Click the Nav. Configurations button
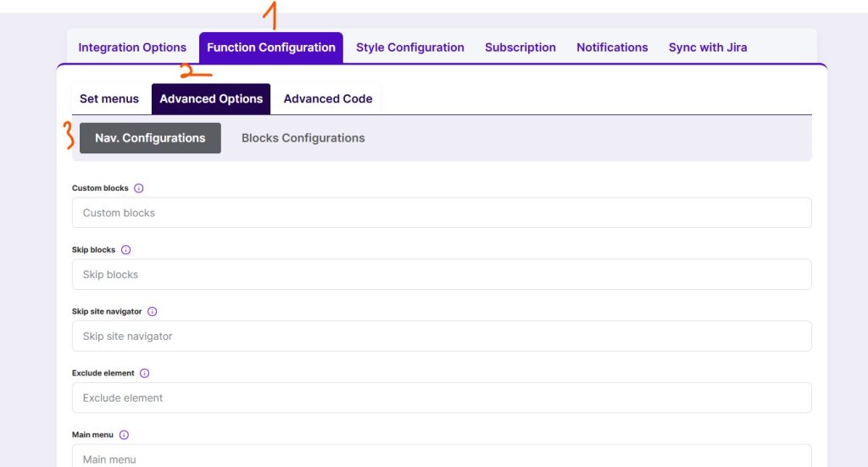The height and width of the screenshot is (467, 868). (x=150, y=138)
